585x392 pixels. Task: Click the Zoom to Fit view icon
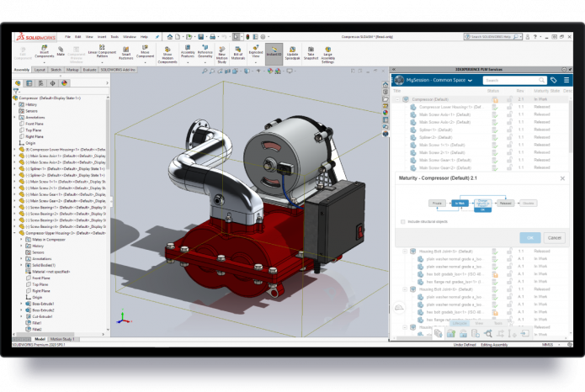point(205,71)
